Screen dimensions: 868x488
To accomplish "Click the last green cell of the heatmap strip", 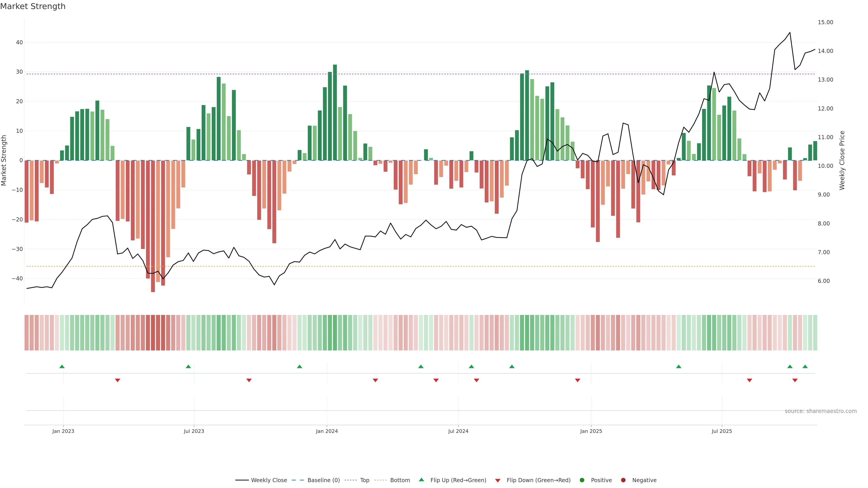I will click(x=815, y=333).
